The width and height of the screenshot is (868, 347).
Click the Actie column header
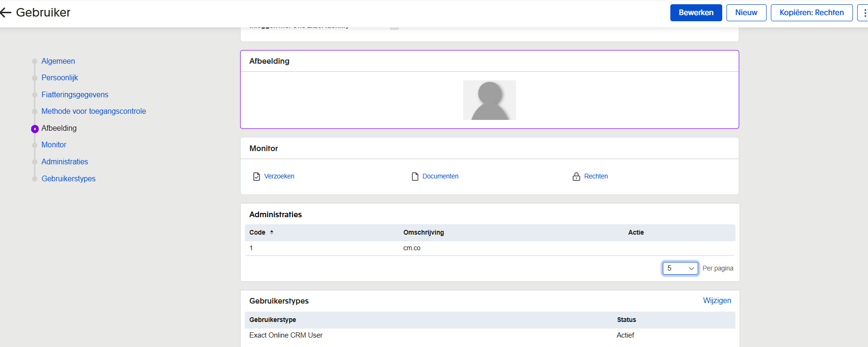pyautogui.click(x=636, y=233)
